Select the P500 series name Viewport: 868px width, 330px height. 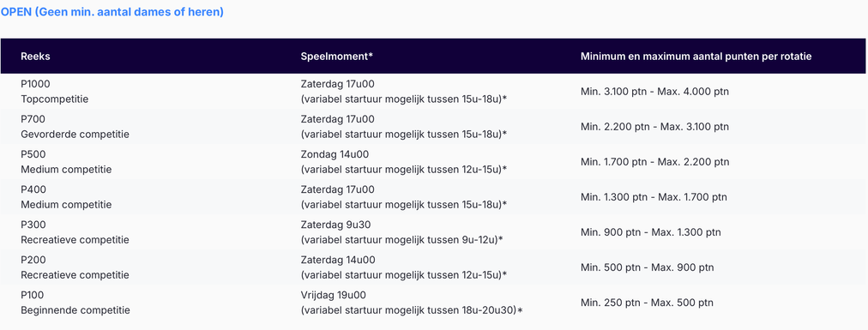coord(33,154)
